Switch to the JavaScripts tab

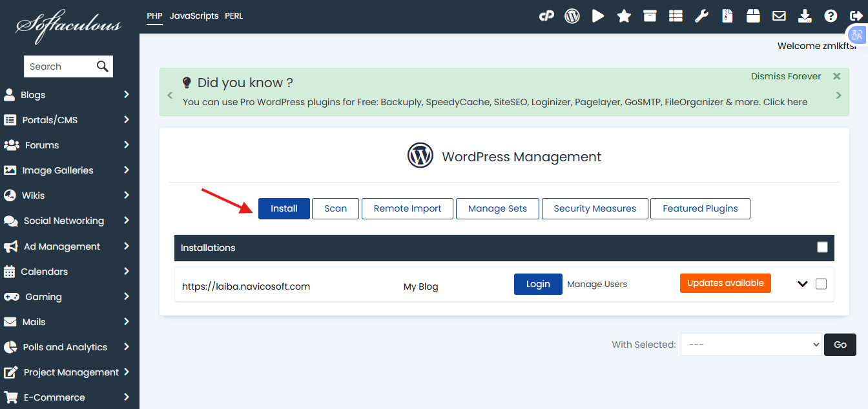194,15
